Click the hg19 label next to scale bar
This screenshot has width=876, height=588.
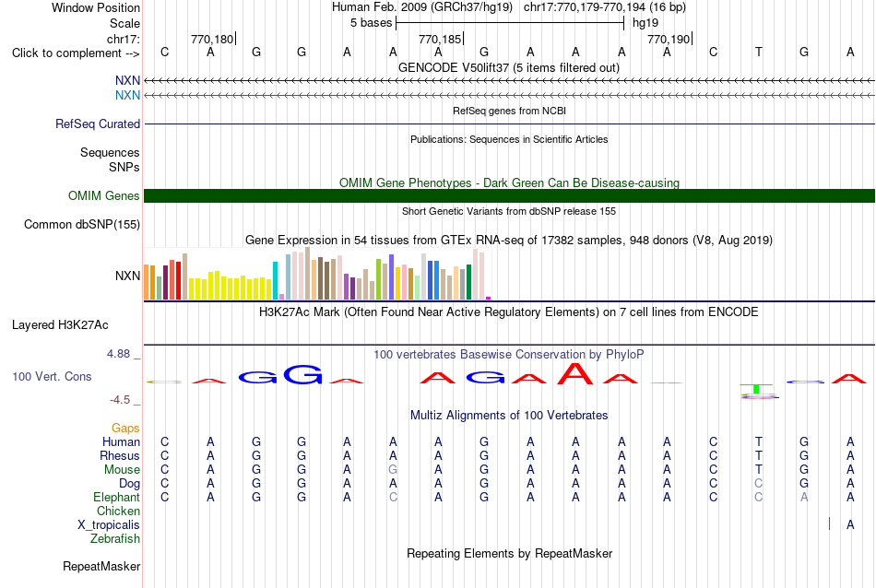645,23
